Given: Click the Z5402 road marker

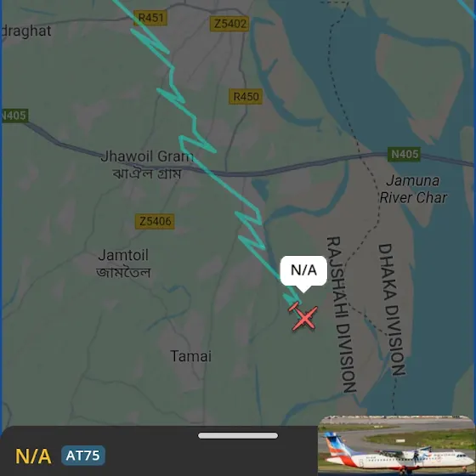Looking at the screenshot, I should coord(229,24).
